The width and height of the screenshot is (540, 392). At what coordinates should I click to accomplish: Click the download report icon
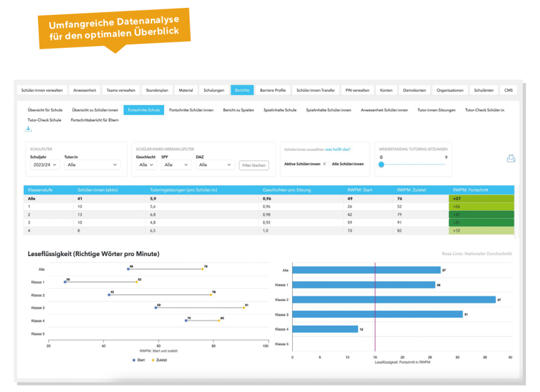[x=28, y=129]
